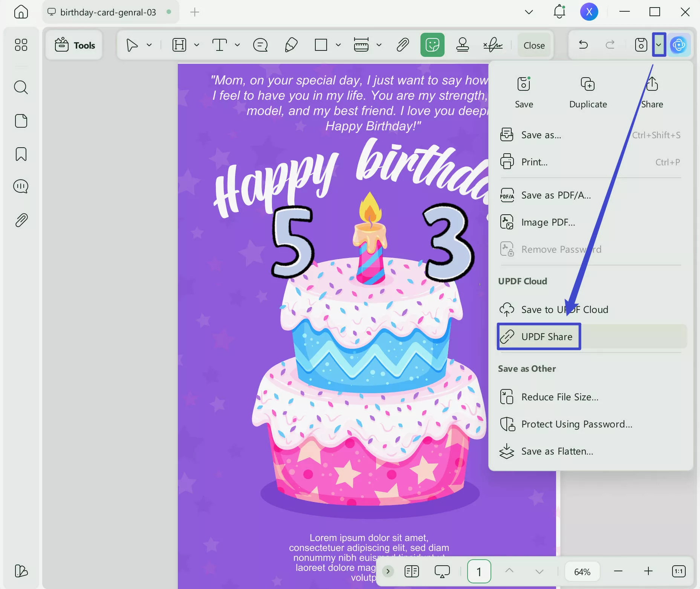Select the sticker annotation tool
Image resolution: width=700 pixels, height=589 pixels.
(x=432, y=44)
